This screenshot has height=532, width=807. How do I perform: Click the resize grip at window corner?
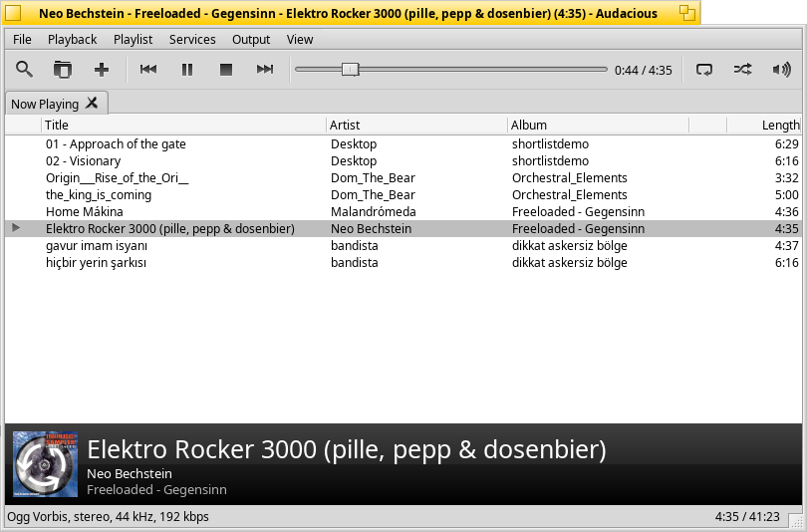797,522
